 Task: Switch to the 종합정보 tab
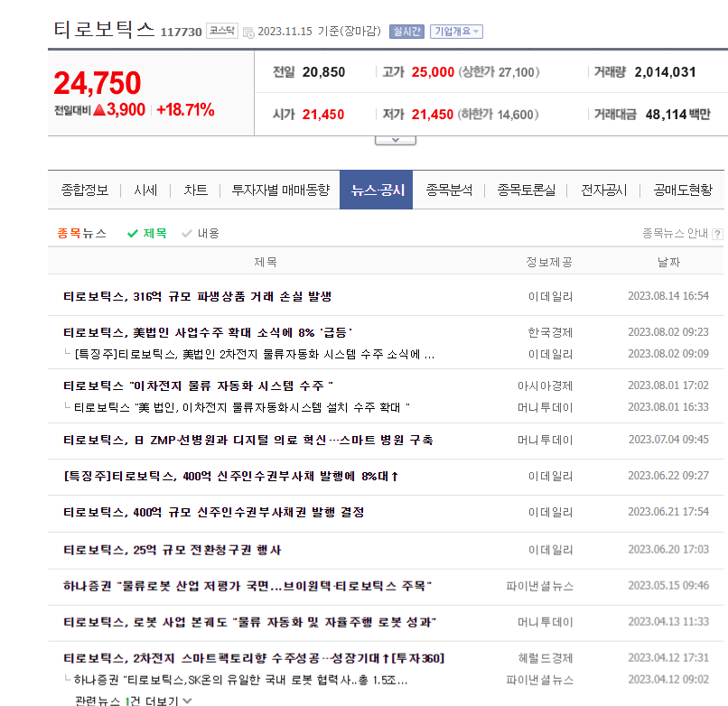coord(85,190)
